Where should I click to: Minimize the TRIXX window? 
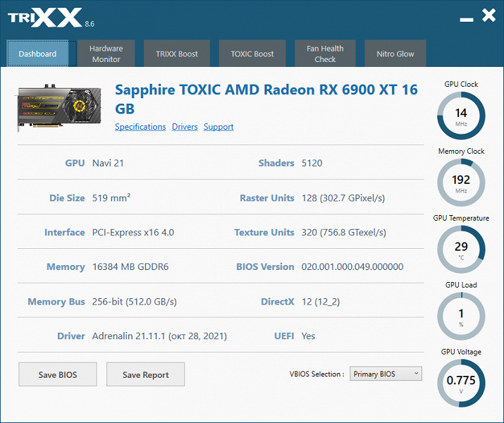[x=467, y=20]
